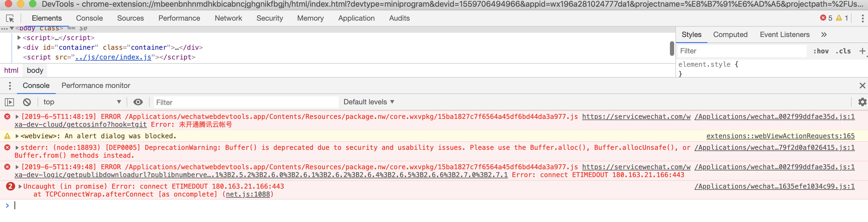Viewport: 868px width, 222px height.
Task: Toggle the console sidebar panel icon
Action: (x=9, y=102)
